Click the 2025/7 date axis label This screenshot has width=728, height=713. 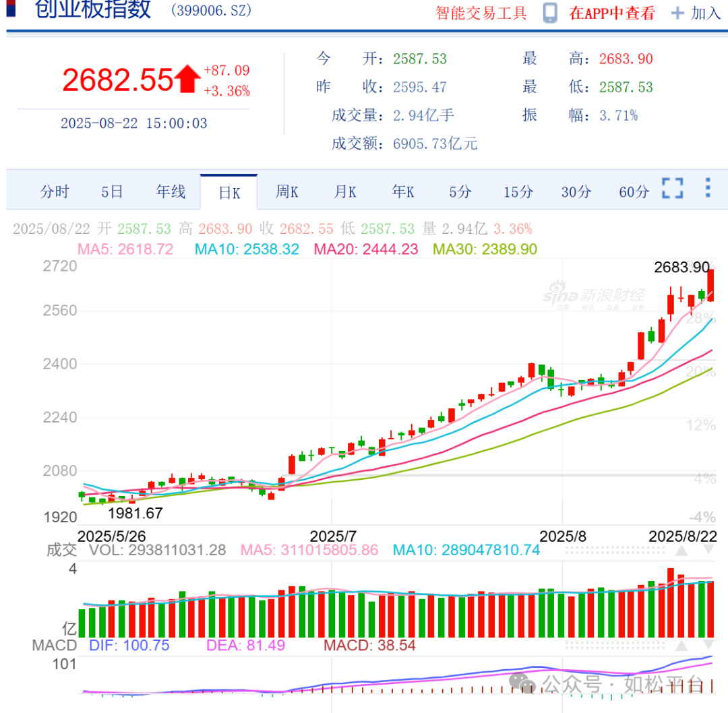(x=333, y=536)
